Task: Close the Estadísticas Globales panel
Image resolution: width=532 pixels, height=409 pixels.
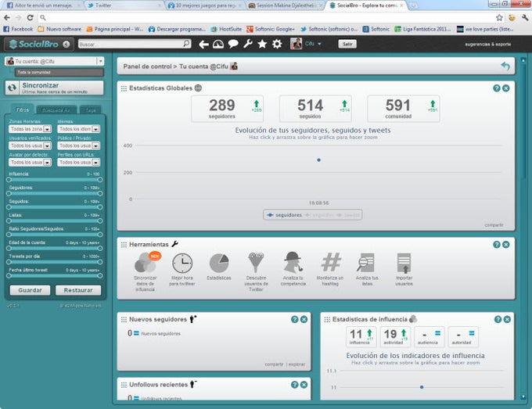Action: (x=506, y=88)
